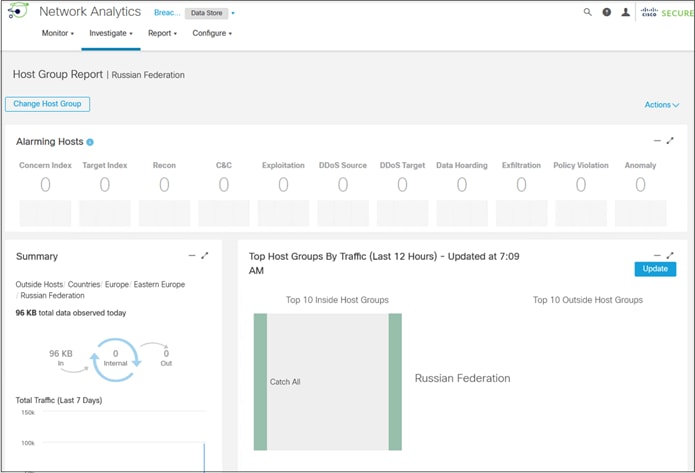Image resolution: width=695 pixels, height=473 pixels.
Task: Click the Recon alarm count
Action: pyautogui.click(x=164, y=184)
